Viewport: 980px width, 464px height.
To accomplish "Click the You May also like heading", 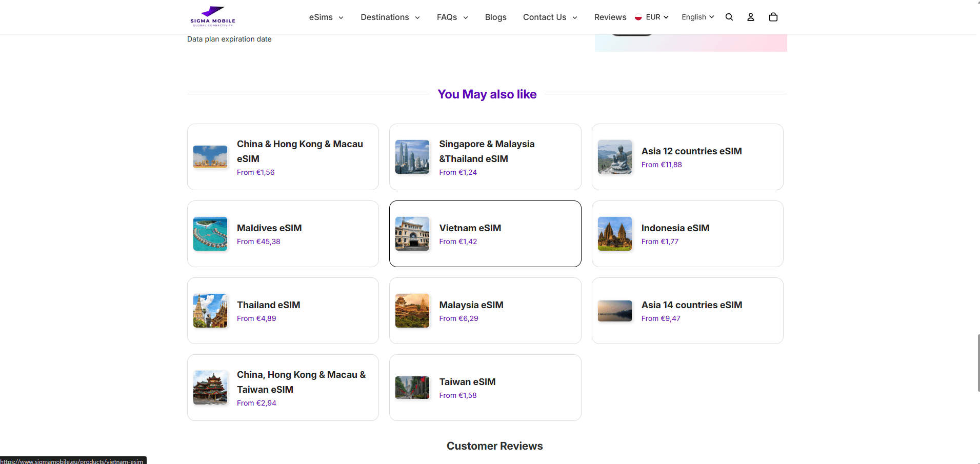I will 487,94.
